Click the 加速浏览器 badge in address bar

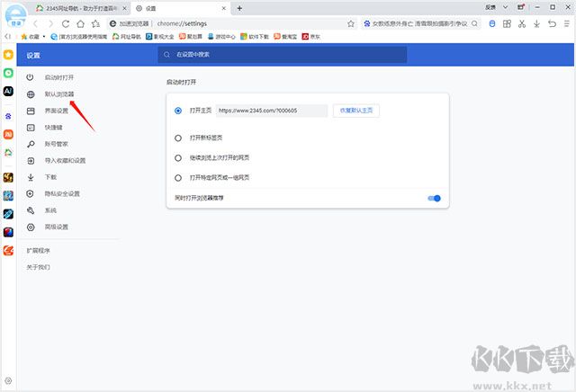130,24
